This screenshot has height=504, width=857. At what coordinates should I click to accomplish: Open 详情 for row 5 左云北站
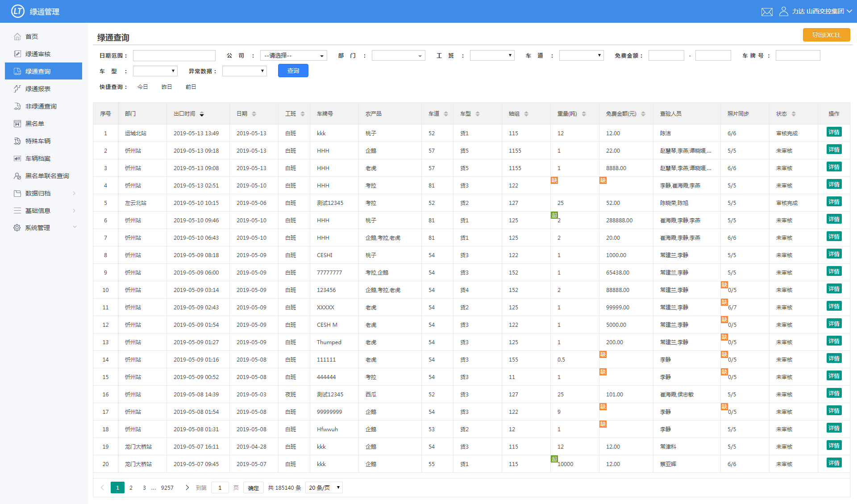[x=834, y=202]
